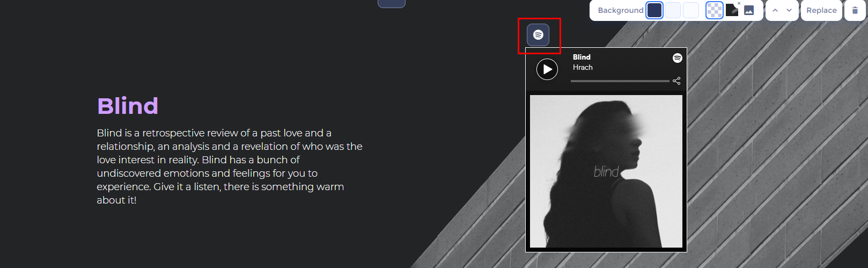Click the share icon in the Spotify player
The height and width of the screenshot is (268, 868).
click(676, 81)
